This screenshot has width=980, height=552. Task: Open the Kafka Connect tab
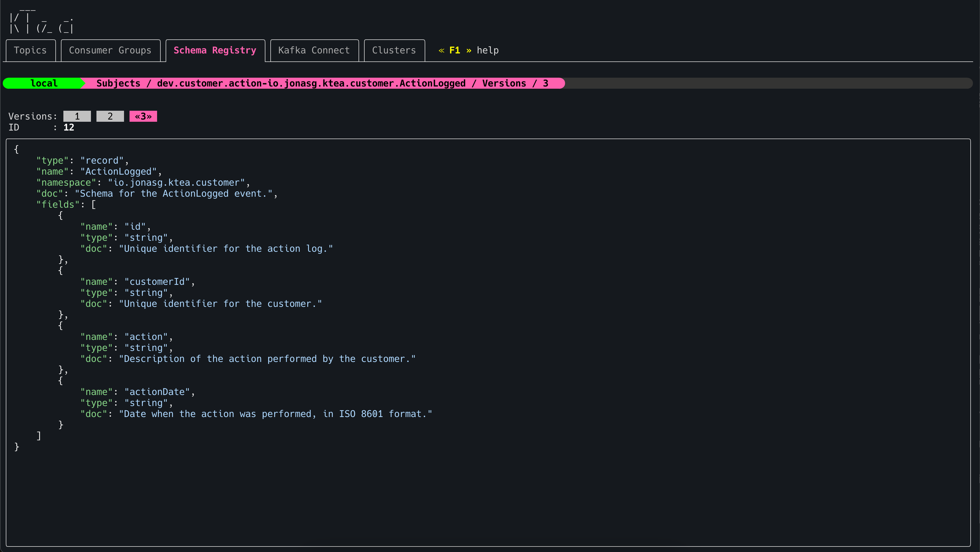pyautogui.click(x=314, y=50)
